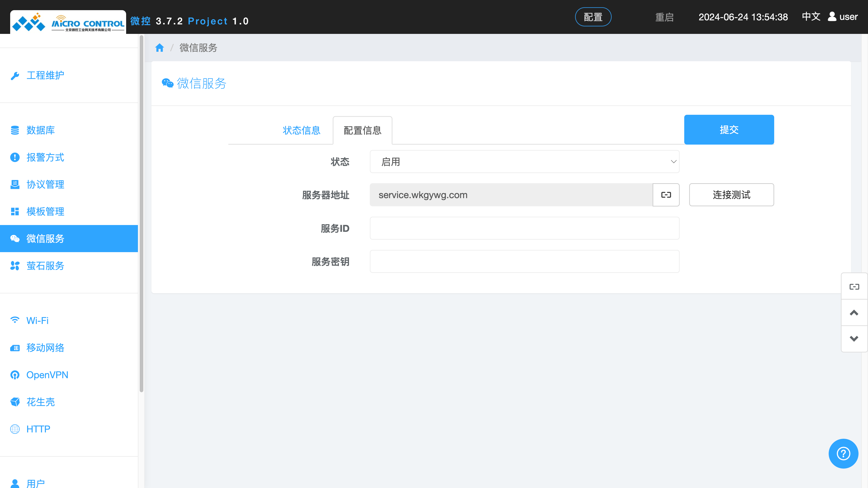
Task: Select the 配置信息 tab
Action: tap(362, 130)
